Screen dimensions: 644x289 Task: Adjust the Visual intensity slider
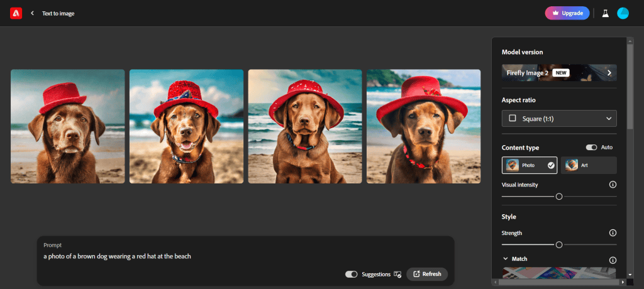tap(559, 197)
